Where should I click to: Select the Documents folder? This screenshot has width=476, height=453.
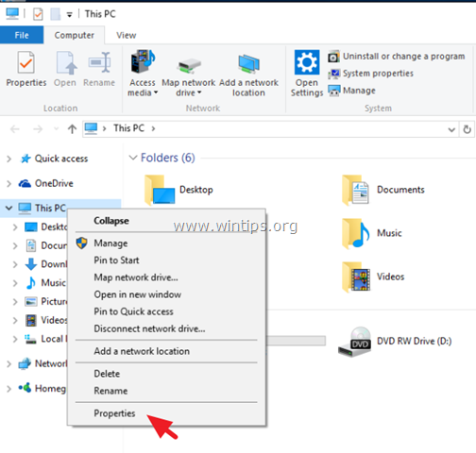point(383,190)
